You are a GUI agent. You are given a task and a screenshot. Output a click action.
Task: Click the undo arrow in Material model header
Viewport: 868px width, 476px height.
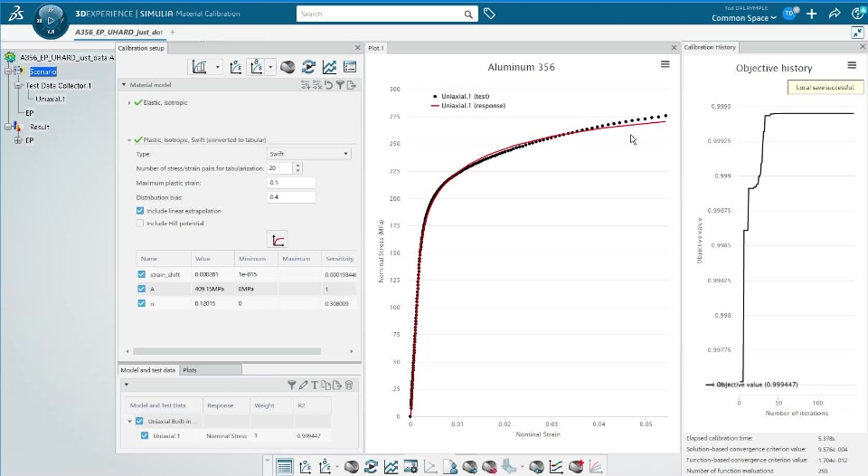click(x=328, y=85)
